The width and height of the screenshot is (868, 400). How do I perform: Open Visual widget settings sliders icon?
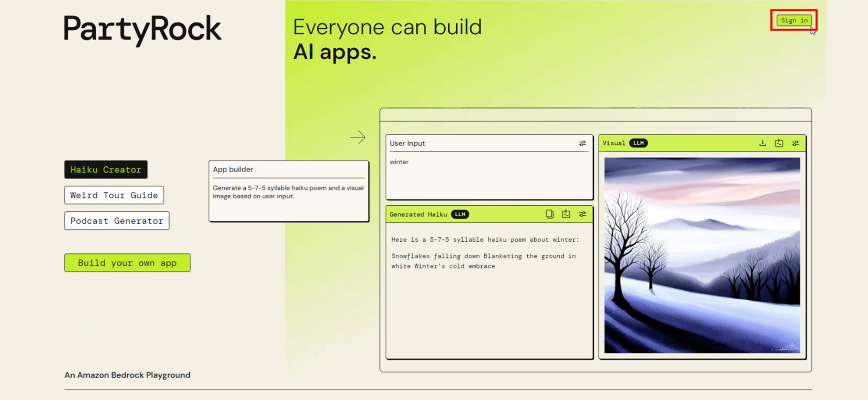click(x=796, y=143)
